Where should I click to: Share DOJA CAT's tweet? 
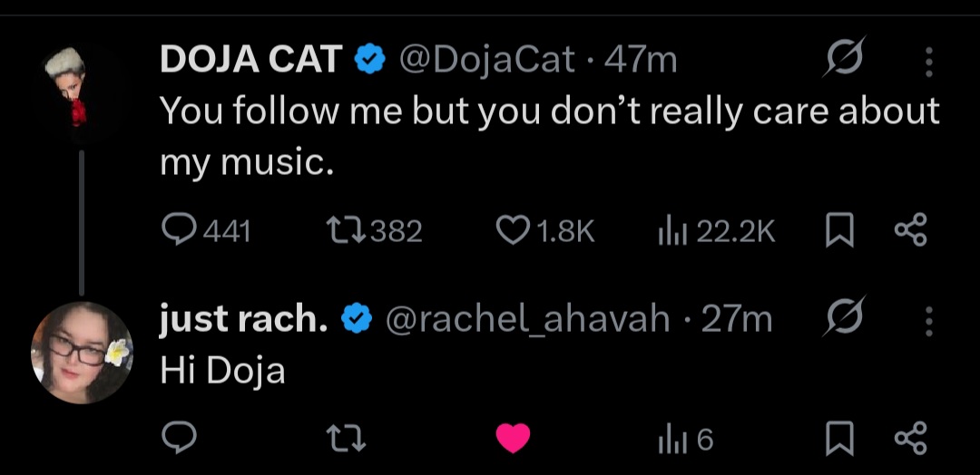point(910,232)
